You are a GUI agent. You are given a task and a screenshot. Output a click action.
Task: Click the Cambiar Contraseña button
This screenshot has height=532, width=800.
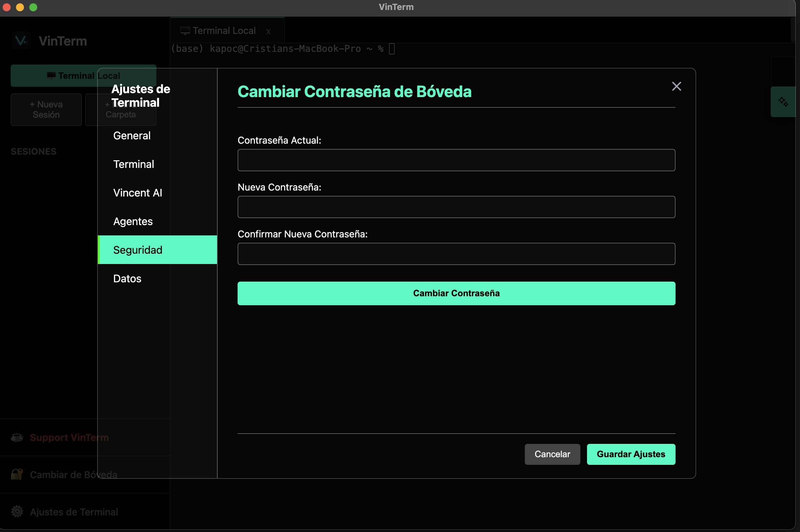(x=456, y=293)
